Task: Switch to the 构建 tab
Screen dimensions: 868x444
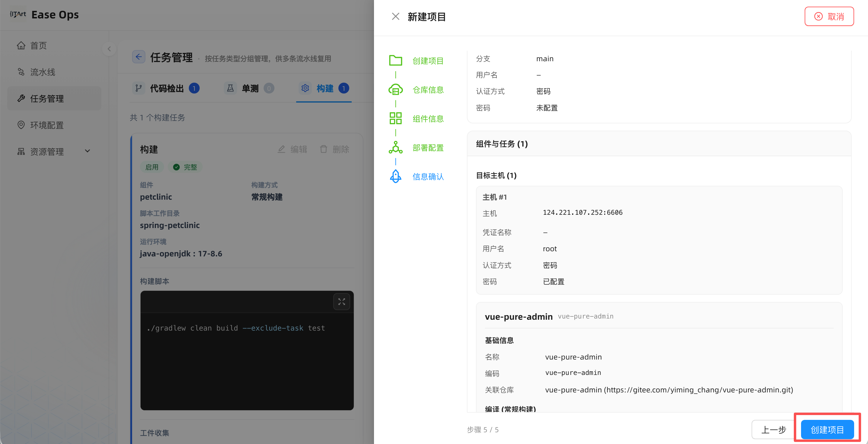Action: tap(324, 89)
